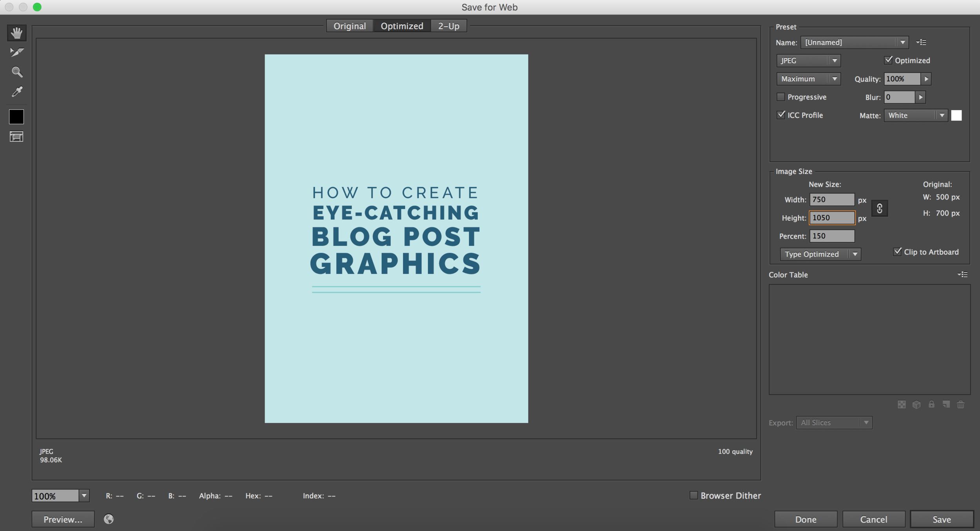Open the preset options menu icon

click(921, 42)
